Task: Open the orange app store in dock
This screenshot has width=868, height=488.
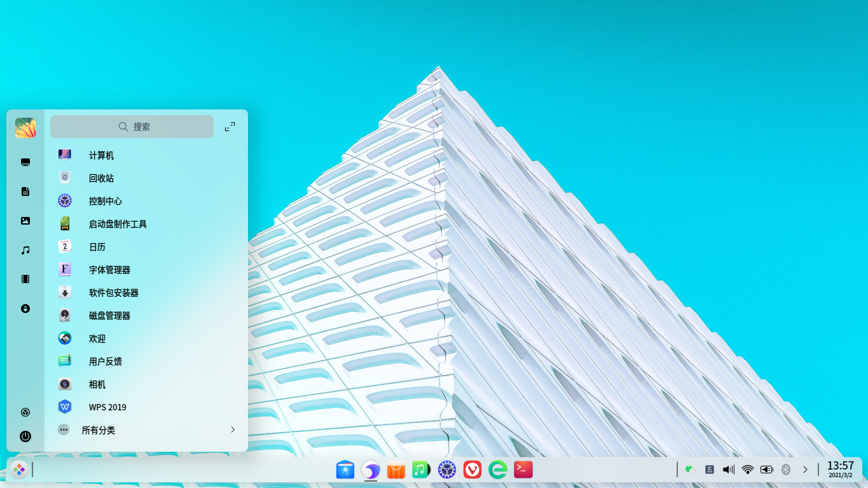Action: (396, 470)
